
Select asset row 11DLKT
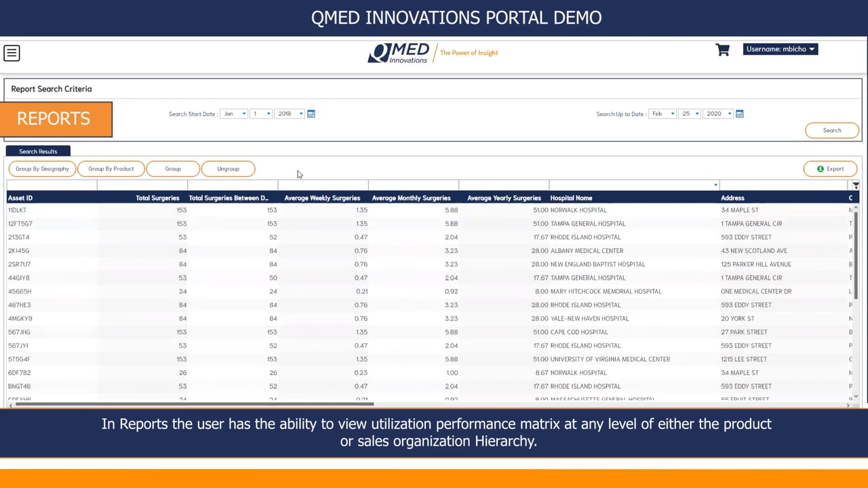click(x=430, y=210)
